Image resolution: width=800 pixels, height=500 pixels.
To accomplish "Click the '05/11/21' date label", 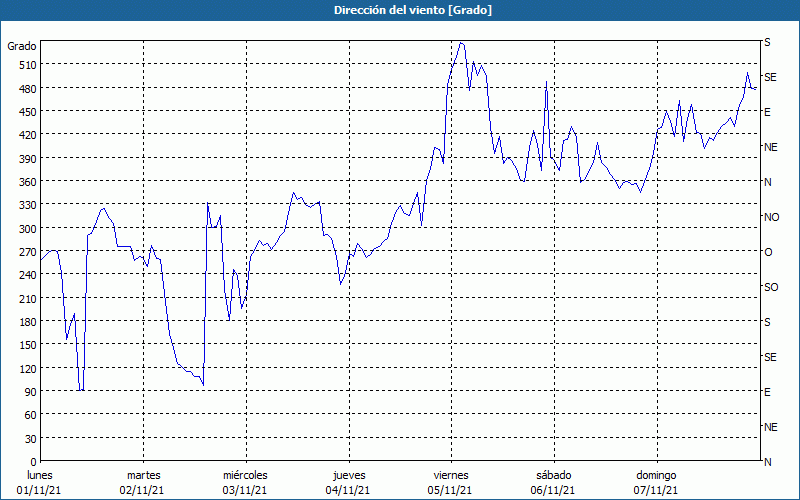I will coord(450,490).
